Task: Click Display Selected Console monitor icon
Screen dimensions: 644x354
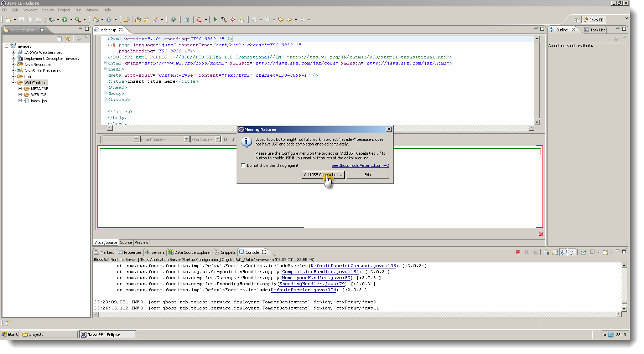Action: click(592, 252)
